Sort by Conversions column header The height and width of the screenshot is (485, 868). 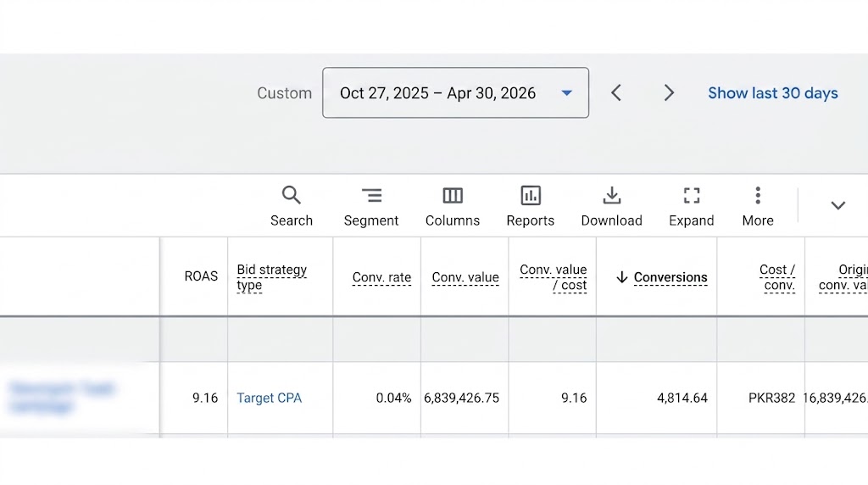[670, 276]
